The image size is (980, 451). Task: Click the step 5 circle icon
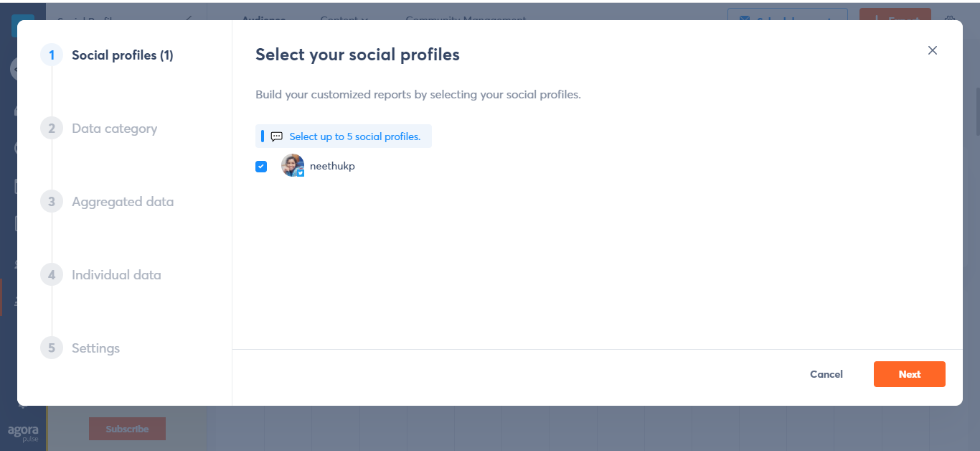tap(52, 348)
